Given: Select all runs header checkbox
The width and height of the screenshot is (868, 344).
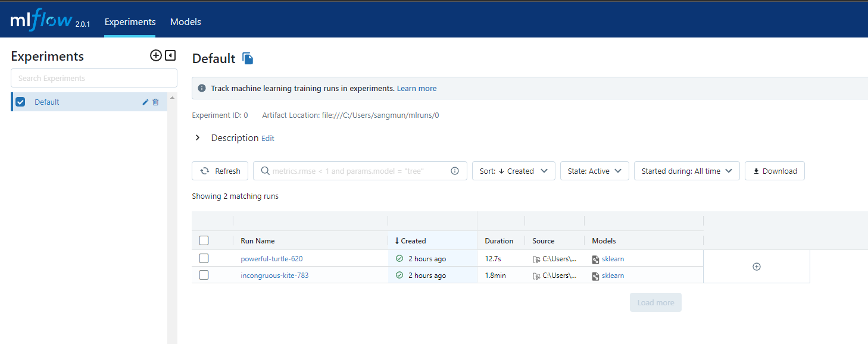Looking at the screenshot, I should click(x=204, y=240).
